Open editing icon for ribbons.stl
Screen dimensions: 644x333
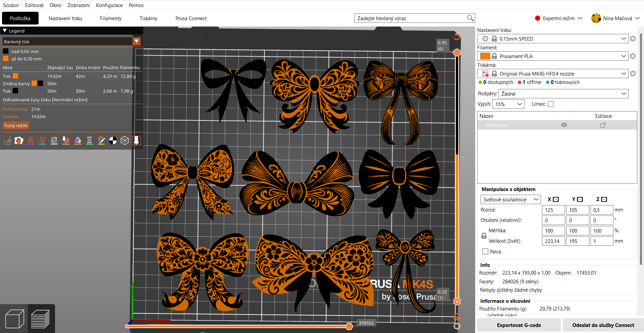pos(603,125)
